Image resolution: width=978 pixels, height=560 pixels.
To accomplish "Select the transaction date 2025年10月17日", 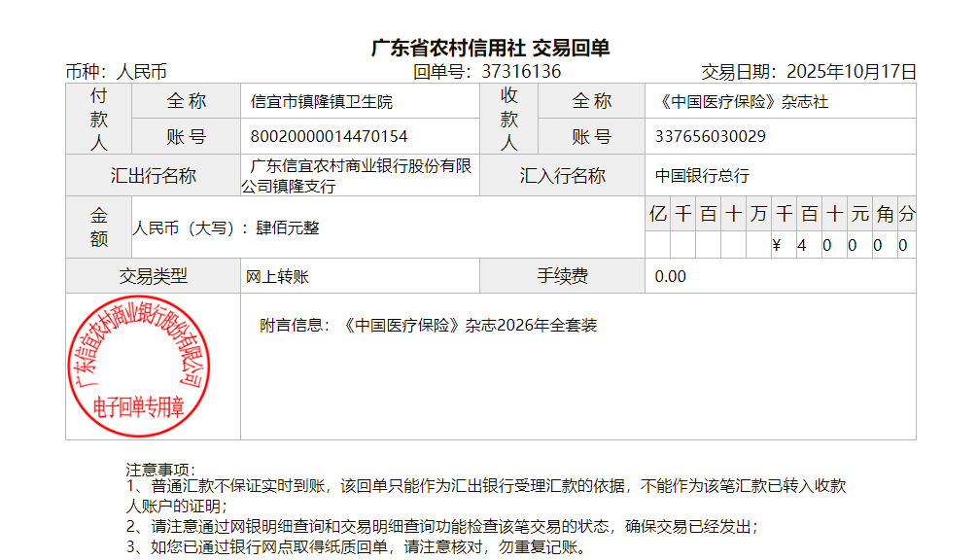I will click(851, 71).
